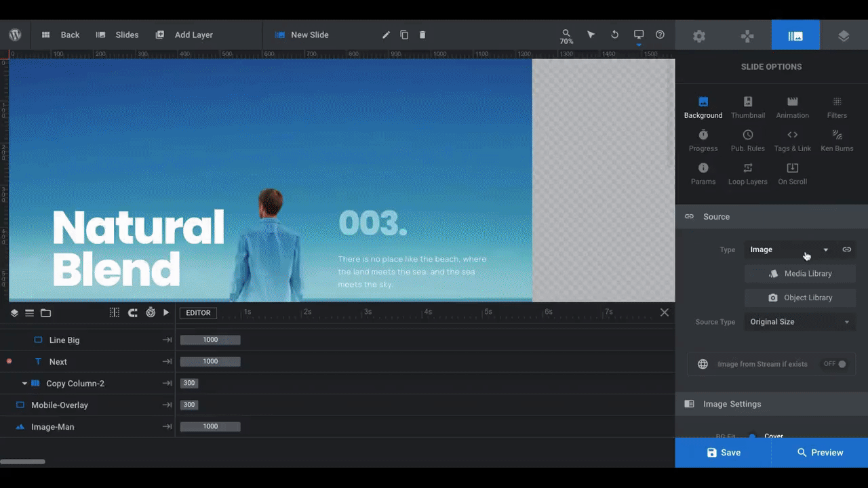This screenshot has height=488, width=868.
Task: Click the trash delete slide icon
Action: [x=422, y=35]
